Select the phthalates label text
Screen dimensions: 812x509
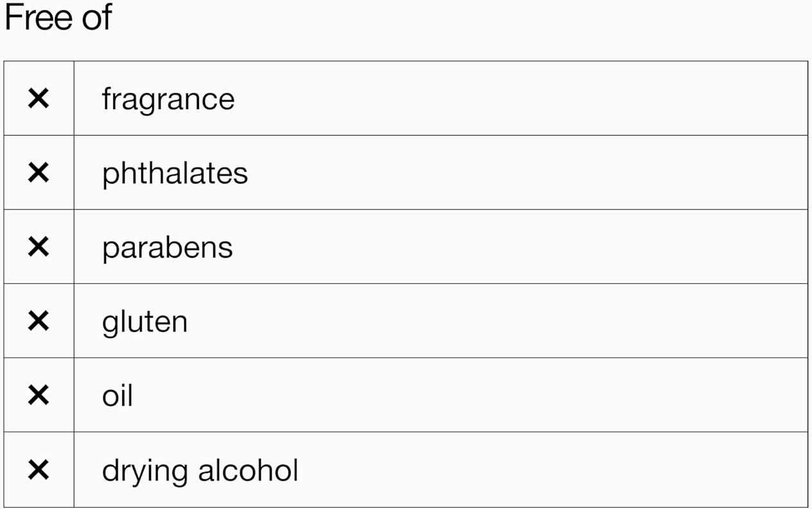tap(175, 173)
